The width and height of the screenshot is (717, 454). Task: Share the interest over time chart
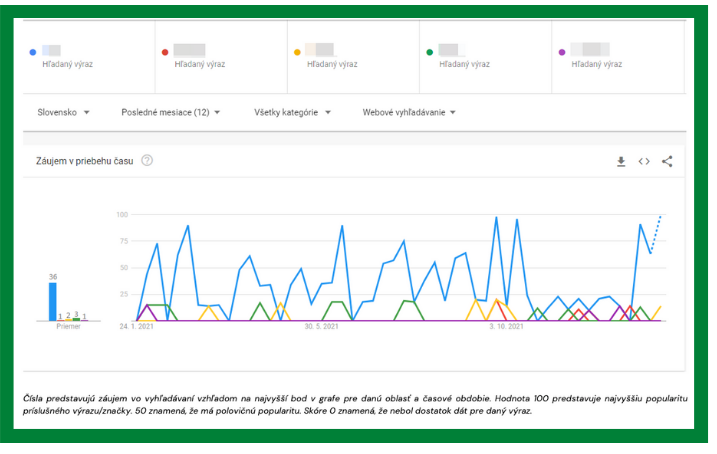[667, 161]
